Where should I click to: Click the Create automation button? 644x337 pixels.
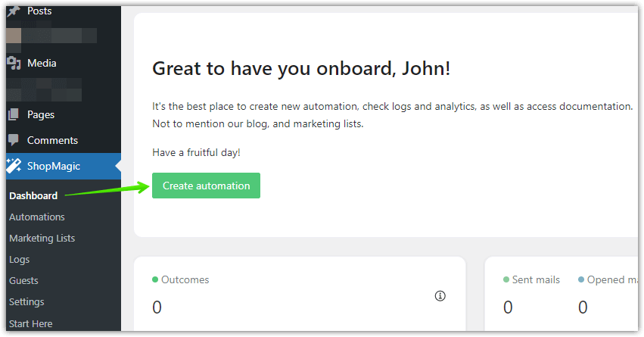[x=206, y=186]
